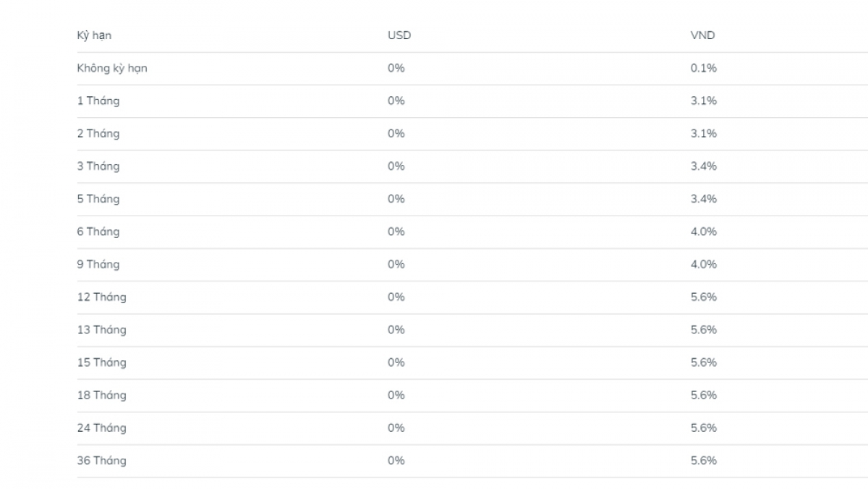Click the VND rate for 6 Tháng
Image resolution: width=868 pixels, height=489 pixels.
(x=703, y=231)
